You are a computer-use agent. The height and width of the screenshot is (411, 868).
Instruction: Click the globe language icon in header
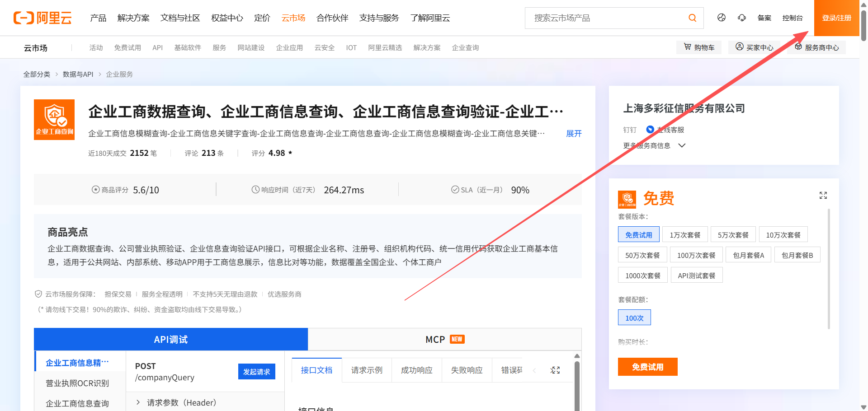(722, 18)
